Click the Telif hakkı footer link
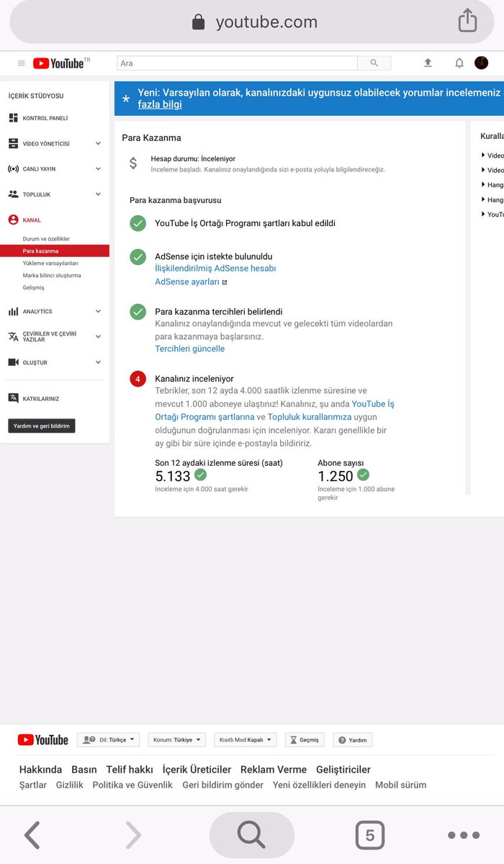 130,770
